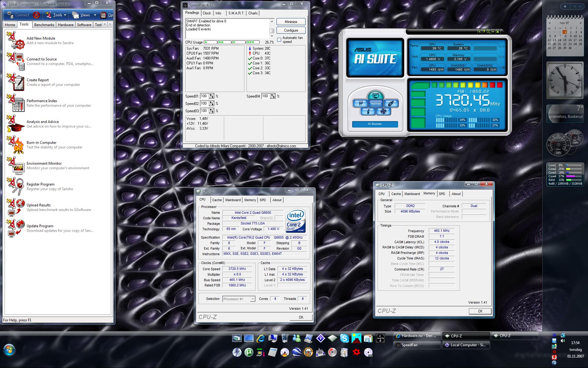The height and width of the screenshot is (368, 588).
Task: Click the AI Booster button
Action: click(x=375, y=124)
